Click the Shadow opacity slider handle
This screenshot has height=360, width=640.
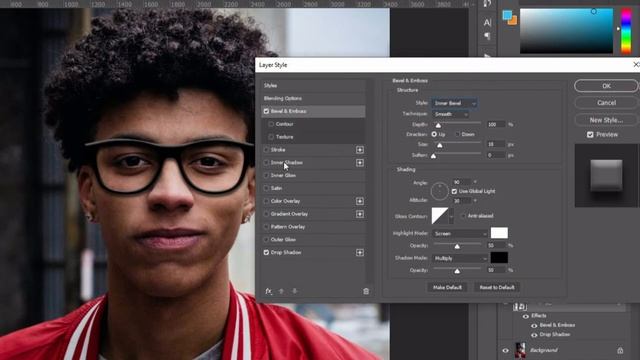point(457,271)
